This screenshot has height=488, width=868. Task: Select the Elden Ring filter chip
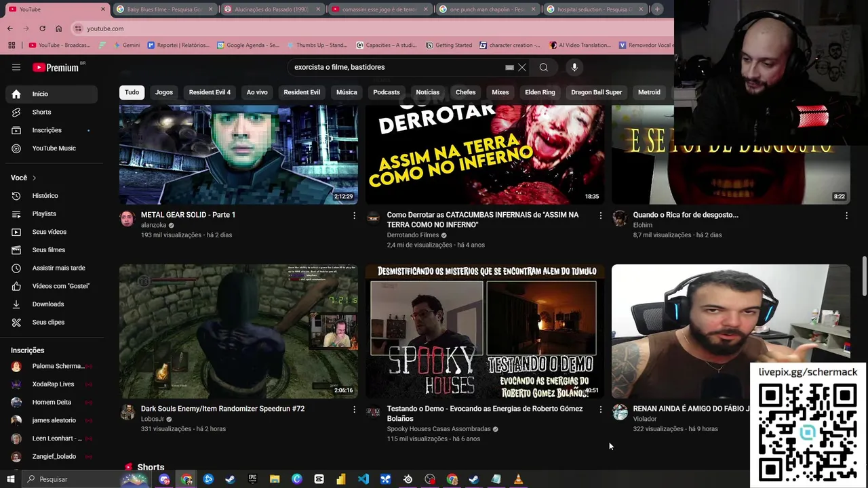click(x=540, y=92)
